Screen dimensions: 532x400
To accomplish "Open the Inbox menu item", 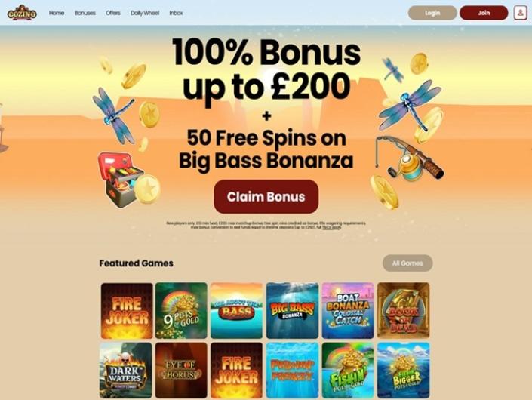I will 176,13.
